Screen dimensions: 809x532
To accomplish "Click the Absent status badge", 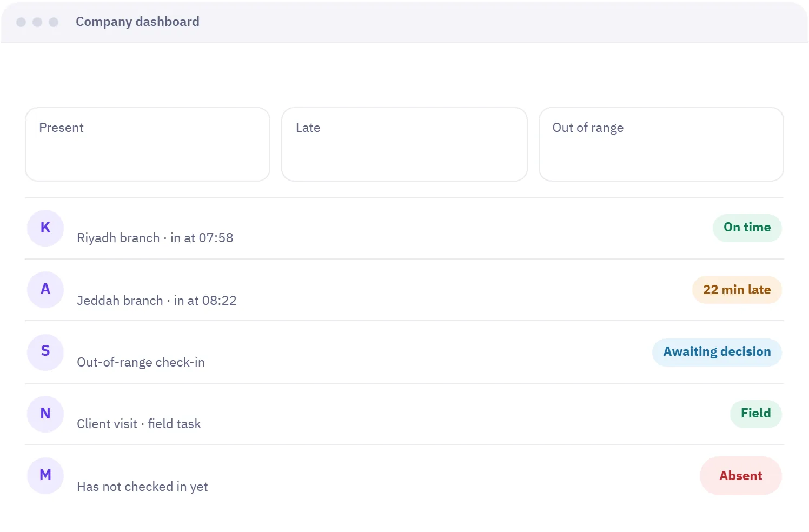I will click(x=741, y=476).
